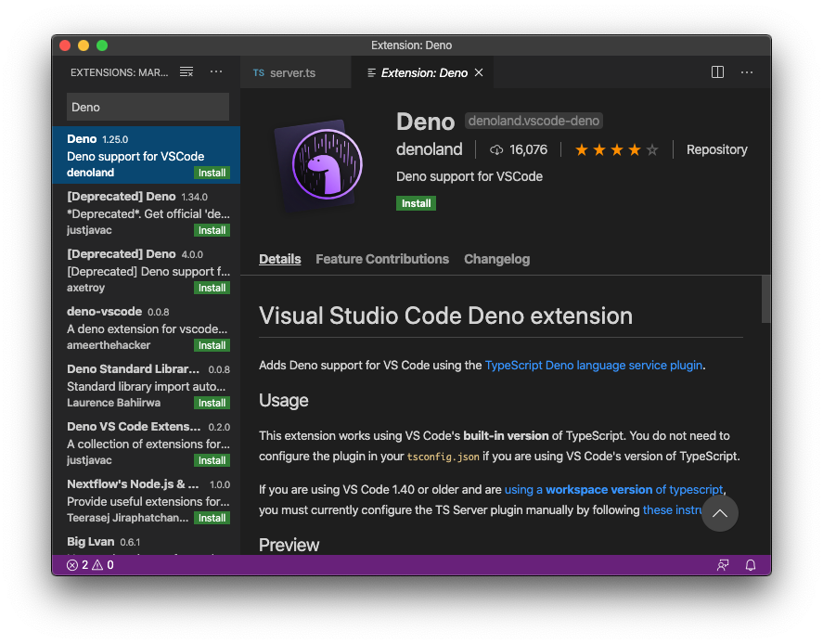Click the 16,076 install count
This screenshot has width=823, height=644.
528,150
